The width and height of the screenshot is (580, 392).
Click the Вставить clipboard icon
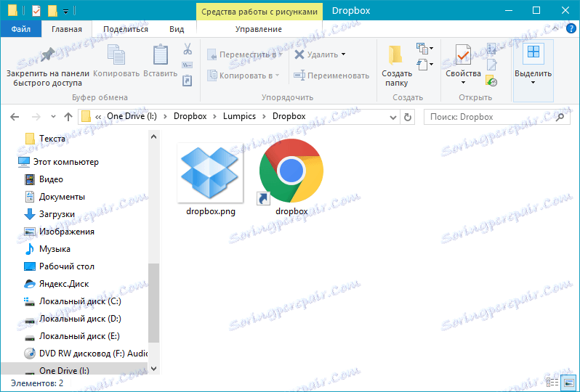point(161,54)
